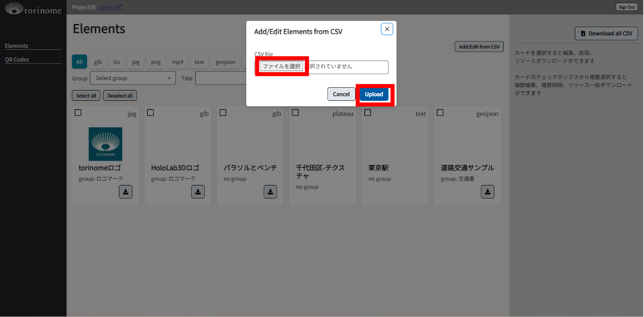The height and width of the screenshot is (317, 644).
Task: Click download icon on 道路交通サンプル card
Action: [x=487, y=192]
